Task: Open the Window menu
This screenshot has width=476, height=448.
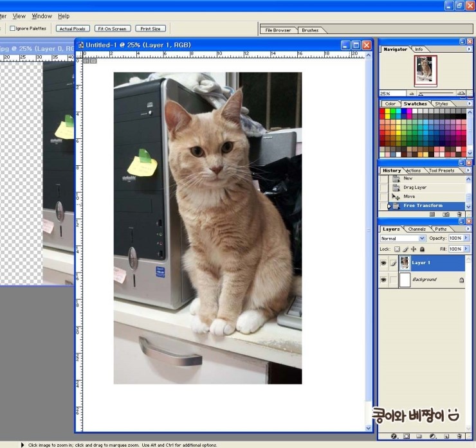Action: [42, 16]
